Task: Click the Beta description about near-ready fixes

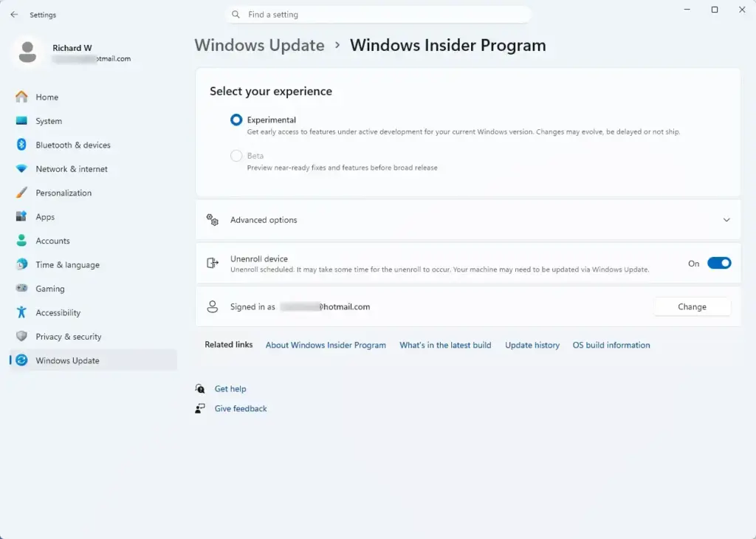Action: click(343, 168)
